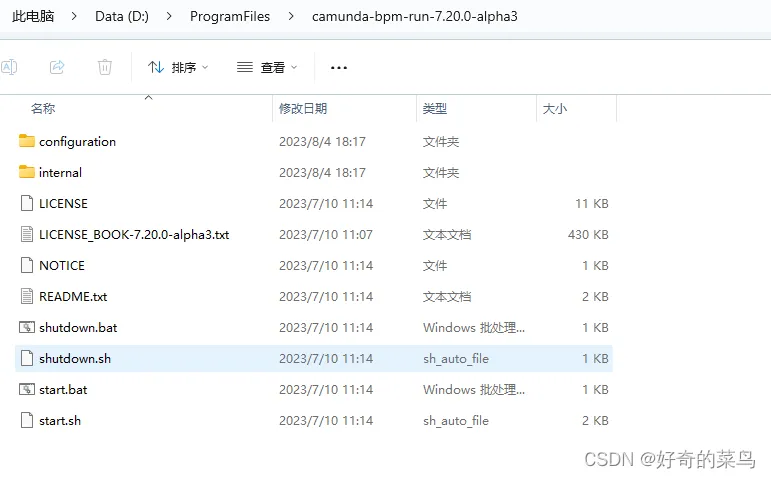The width and height of the screenshot is (771, 478).
Task: Select the shutdown.sh file icon
Action: (27, 358)
